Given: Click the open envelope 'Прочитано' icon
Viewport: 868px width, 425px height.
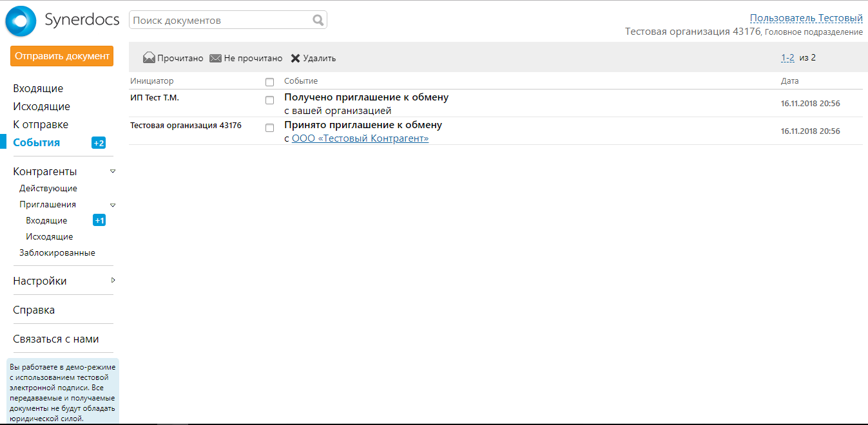Looking at the screenshot, I should point(149,58).
